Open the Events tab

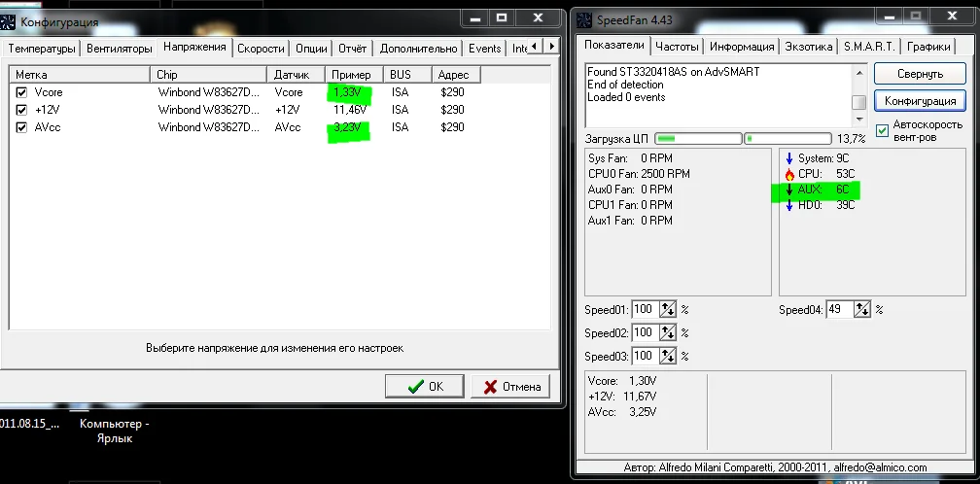click(484, 48)
